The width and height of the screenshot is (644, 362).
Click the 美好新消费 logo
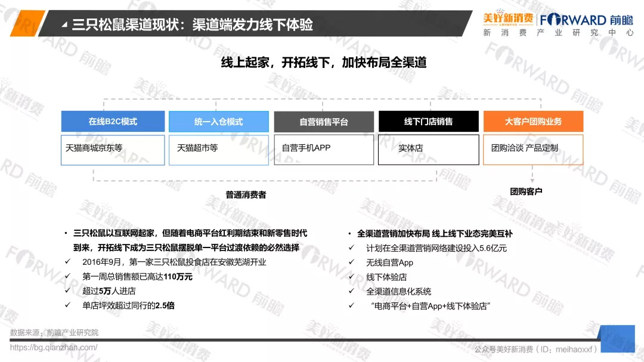[508, 18]
